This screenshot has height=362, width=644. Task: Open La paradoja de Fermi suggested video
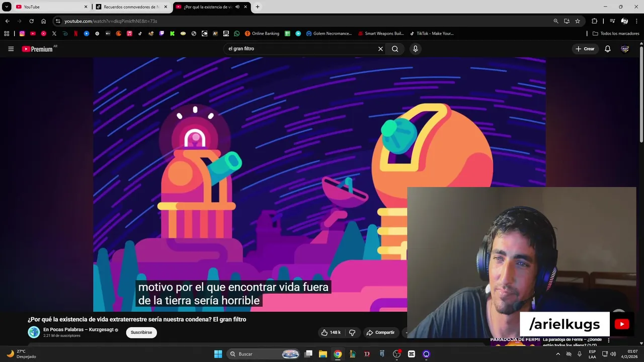572,342
